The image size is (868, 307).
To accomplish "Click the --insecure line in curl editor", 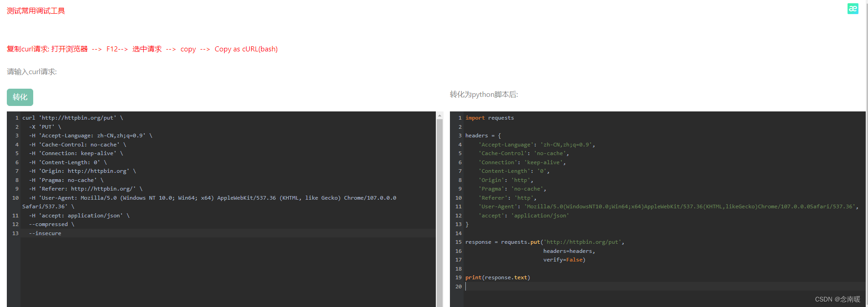I will click(45, 233).
